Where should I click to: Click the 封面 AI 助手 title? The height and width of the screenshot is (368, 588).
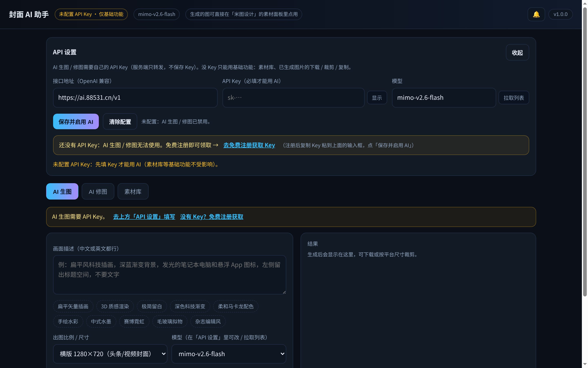point(29,14)
